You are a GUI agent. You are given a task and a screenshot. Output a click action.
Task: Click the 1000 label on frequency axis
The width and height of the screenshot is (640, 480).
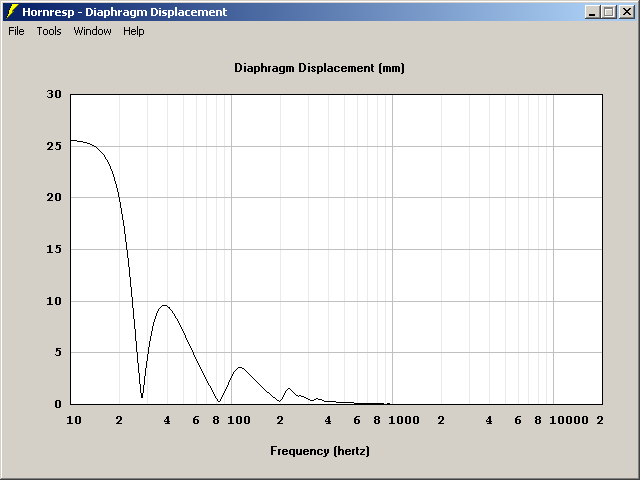pos(403,420)
